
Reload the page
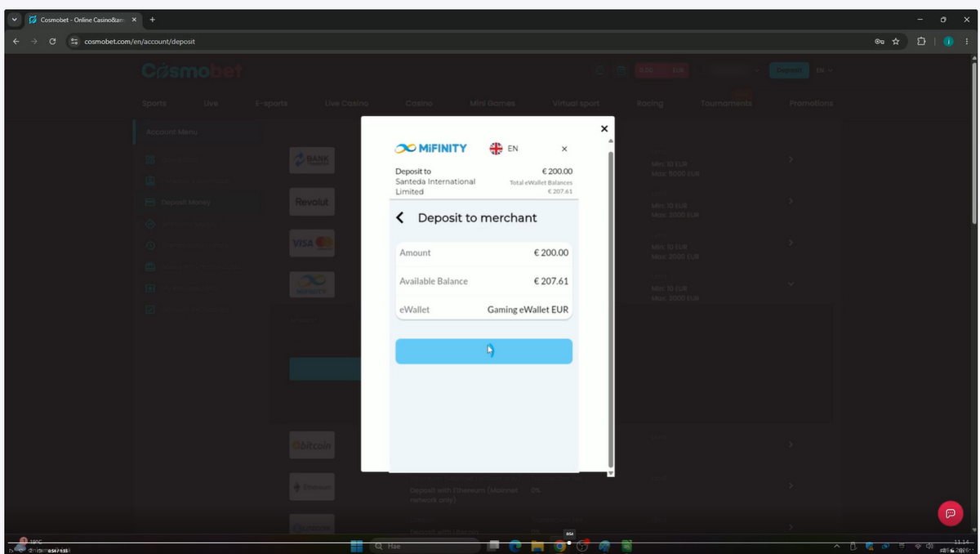[x=52, y=41]
